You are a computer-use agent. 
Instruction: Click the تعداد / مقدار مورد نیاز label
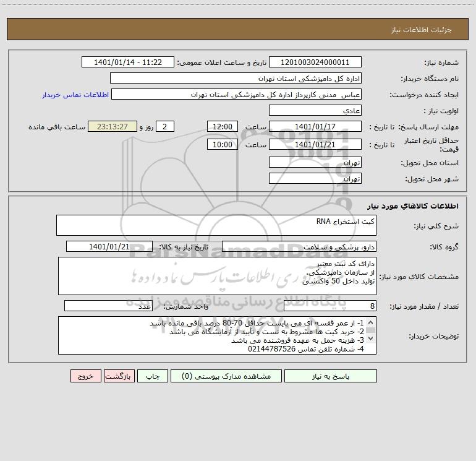[424, 306]
